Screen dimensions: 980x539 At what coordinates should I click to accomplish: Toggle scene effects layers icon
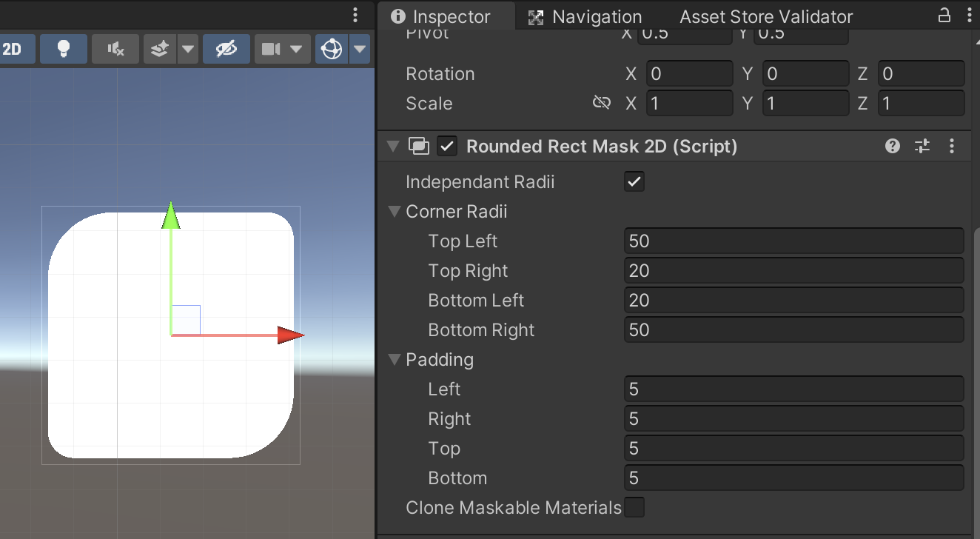point(159,50)
